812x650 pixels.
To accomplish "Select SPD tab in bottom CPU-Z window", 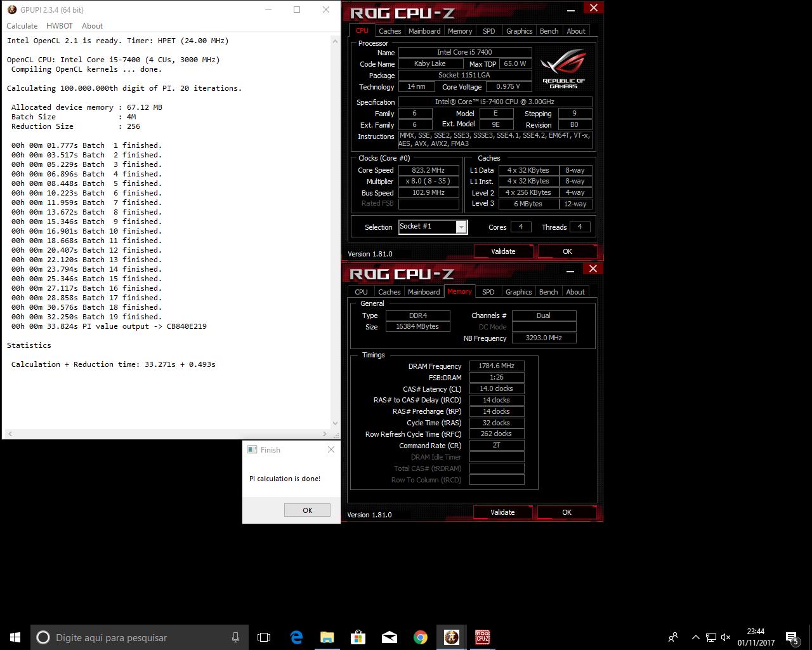I will pos(488,292).
